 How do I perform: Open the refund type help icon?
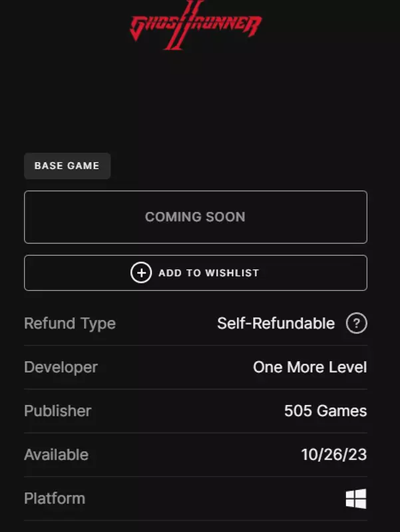pyautogui.click(x=356, y=323)
